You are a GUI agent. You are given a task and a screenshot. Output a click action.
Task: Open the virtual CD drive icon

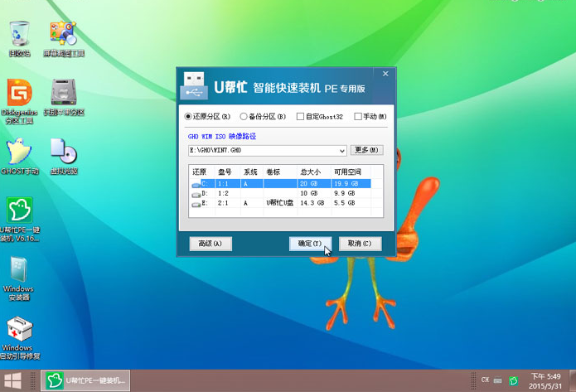(64, 156)
